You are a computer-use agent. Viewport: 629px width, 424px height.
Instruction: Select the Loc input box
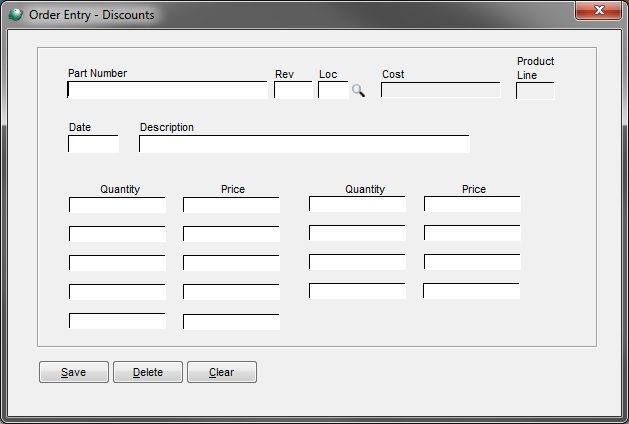tap(333, 90)
